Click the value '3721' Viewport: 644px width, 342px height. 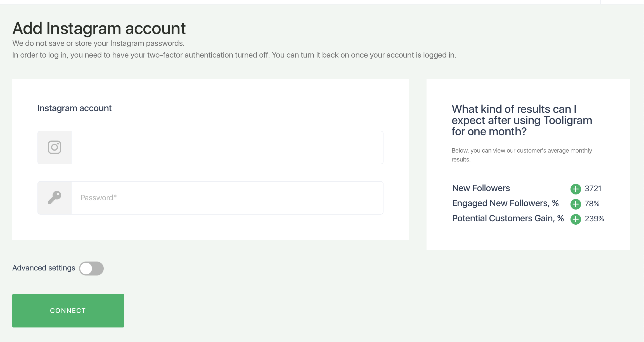[593, 189]
